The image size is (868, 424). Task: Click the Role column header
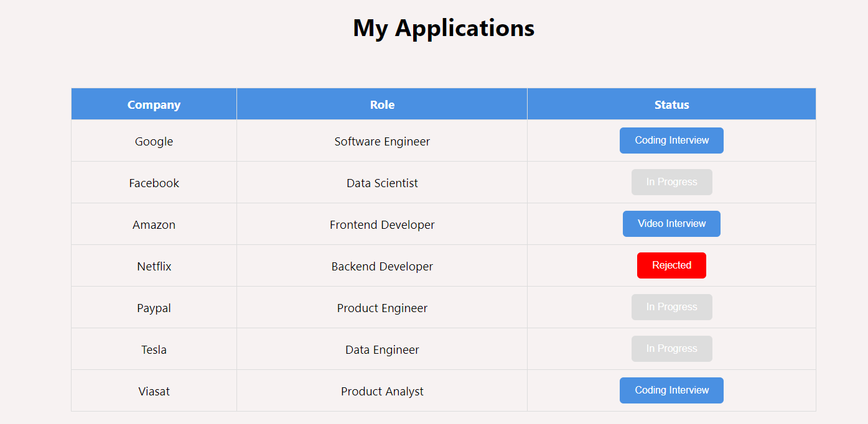pos(382,104)
